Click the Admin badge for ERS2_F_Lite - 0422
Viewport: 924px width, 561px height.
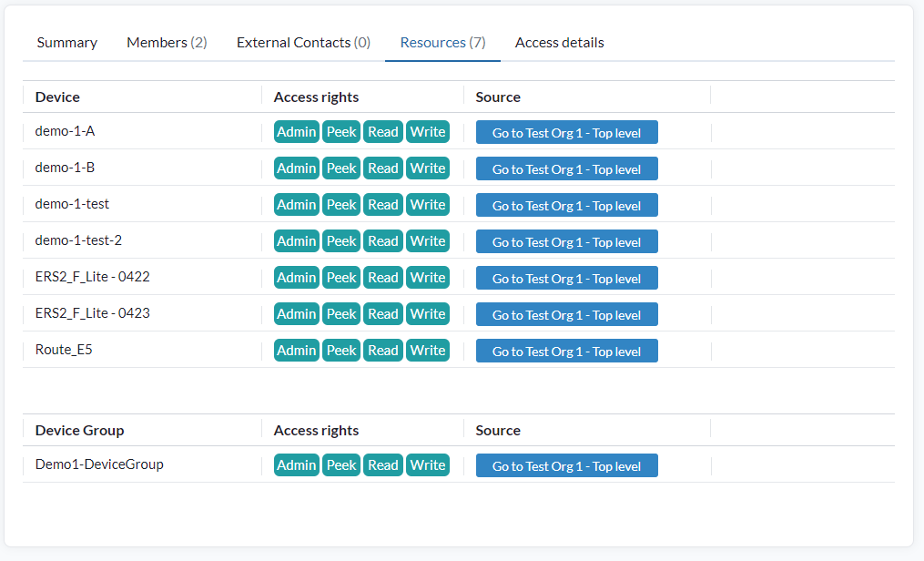[x=297, y=278]
